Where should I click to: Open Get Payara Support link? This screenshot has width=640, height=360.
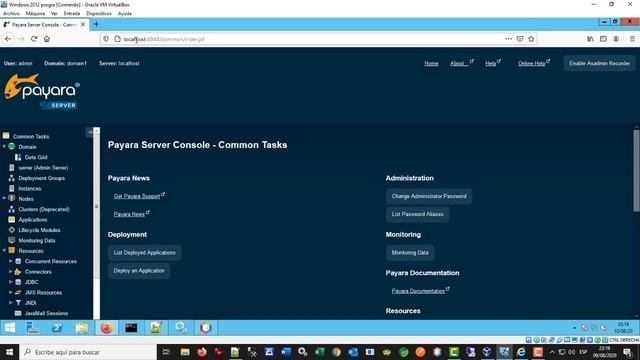click(139, 196)
